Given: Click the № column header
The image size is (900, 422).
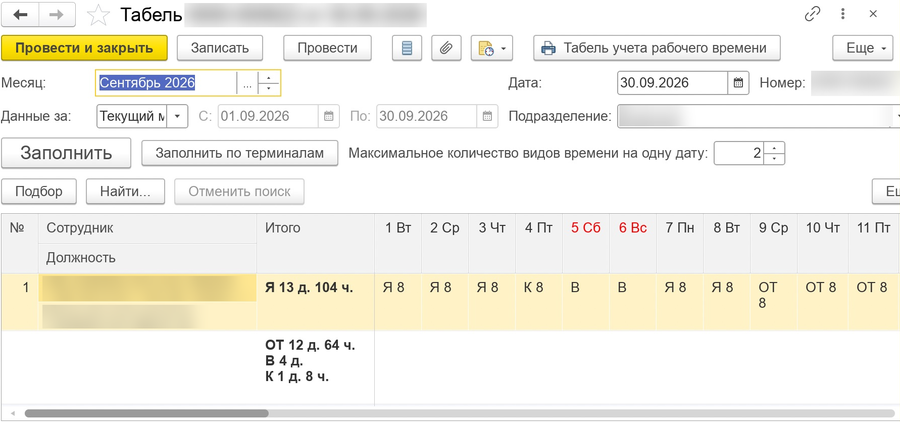Looking at the screenshot, I should 20,243.
